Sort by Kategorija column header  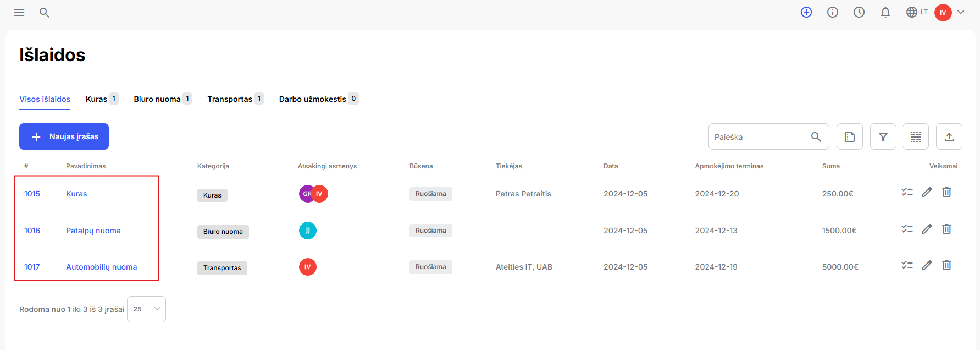point(213,166)
